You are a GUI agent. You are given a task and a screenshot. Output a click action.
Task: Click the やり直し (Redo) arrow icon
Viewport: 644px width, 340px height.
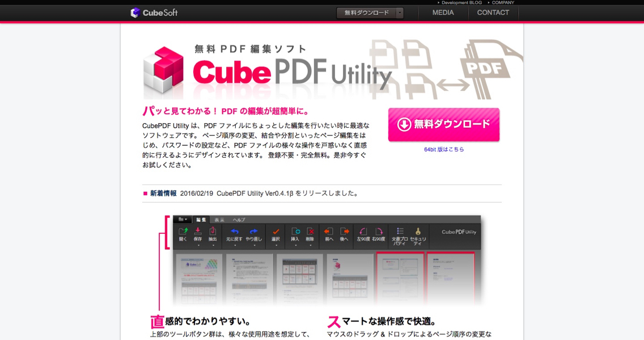[253, 232]
